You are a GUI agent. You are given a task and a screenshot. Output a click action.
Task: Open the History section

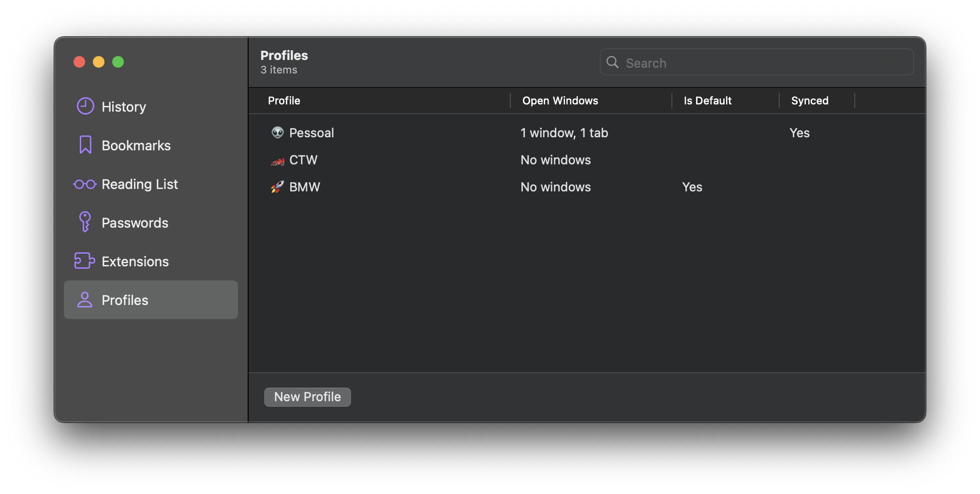(x=123, y=107)
